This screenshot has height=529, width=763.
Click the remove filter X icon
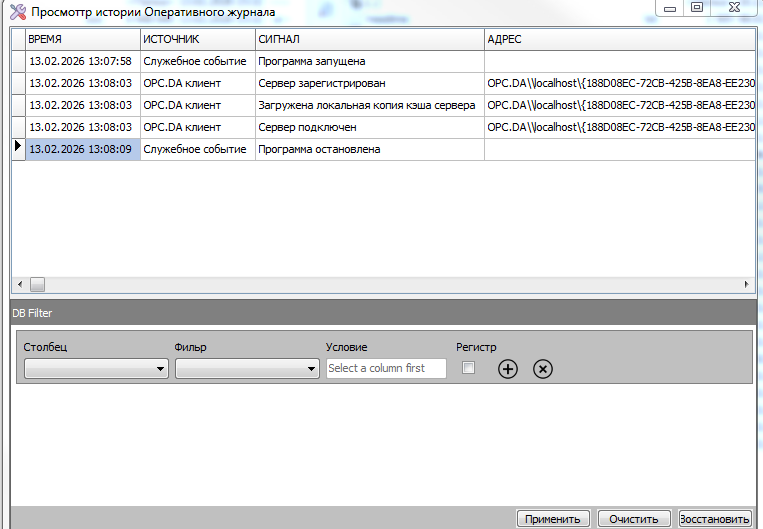[542, 369]
